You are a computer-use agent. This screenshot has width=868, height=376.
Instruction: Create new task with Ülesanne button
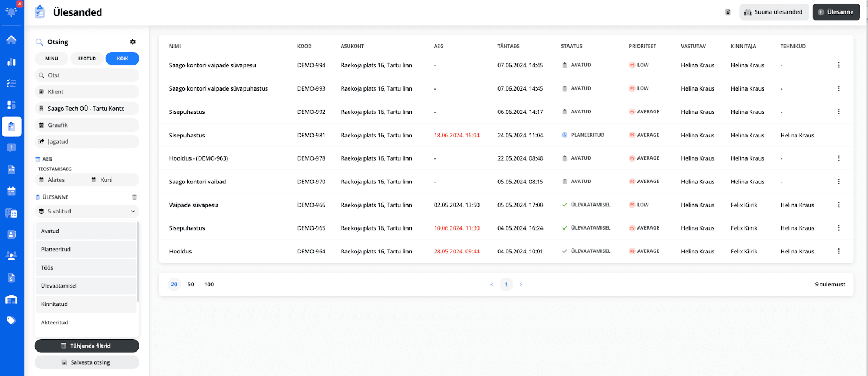pyautogui.click(x=836, y=12)
